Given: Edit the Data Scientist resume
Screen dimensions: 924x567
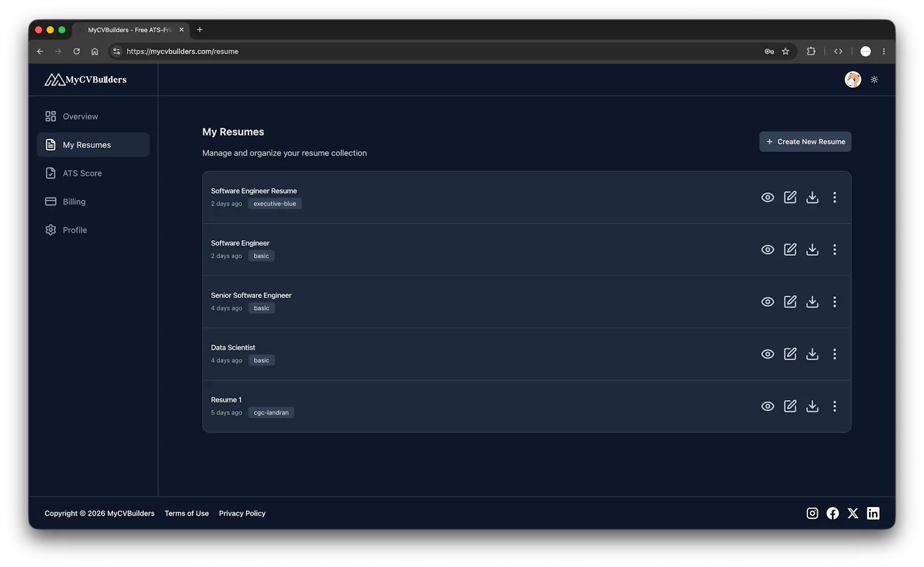Looking at the screenshot, I should click(x=790, y=354).
